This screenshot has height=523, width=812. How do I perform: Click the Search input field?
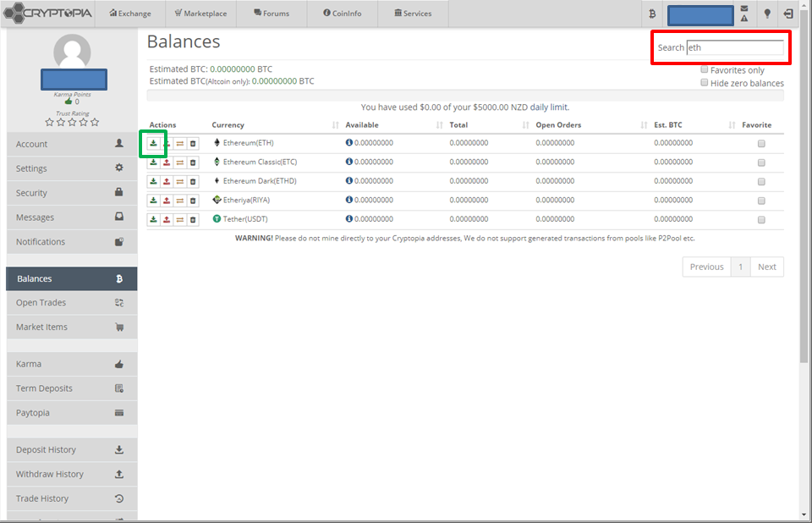pyautogui.click(x=735, y=47)
